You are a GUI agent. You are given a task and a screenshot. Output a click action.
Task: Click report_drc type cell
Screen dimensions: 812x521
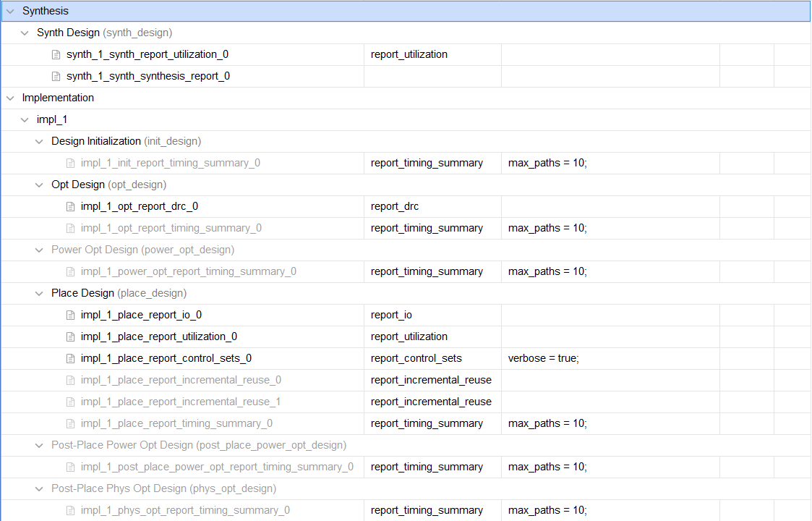tap(395, 206)
